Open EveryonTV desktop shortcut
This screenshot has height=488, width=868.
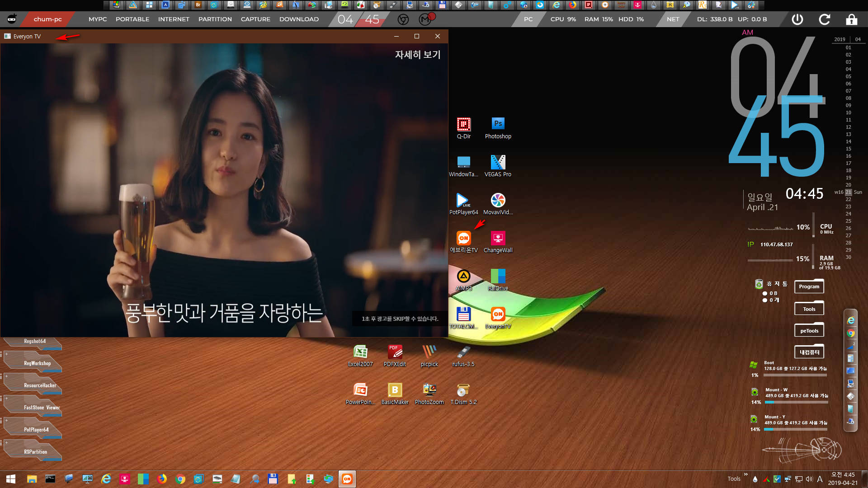[498, 318]
